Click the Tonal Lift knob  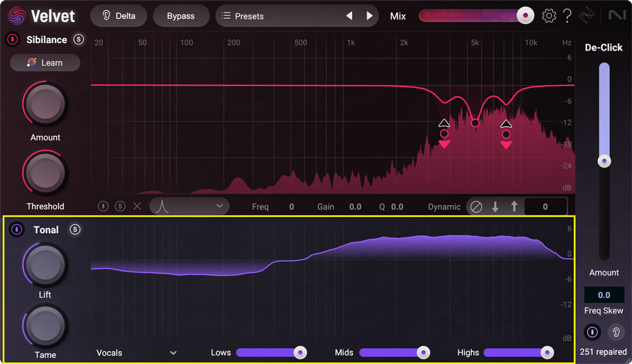[x=45, y=265]
